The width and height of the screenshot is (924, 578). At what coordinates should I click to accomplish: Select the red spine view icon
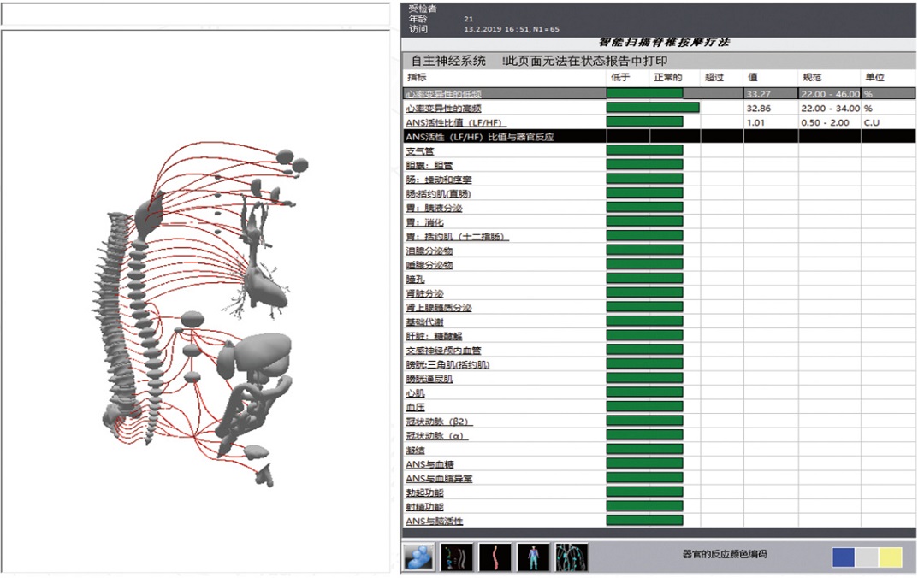click(x=495, y=557)
